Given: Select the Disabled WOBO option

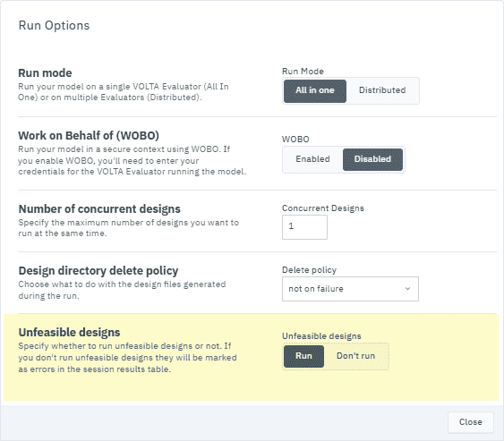Looking at the screenshot, I should (x=372, y=159).
